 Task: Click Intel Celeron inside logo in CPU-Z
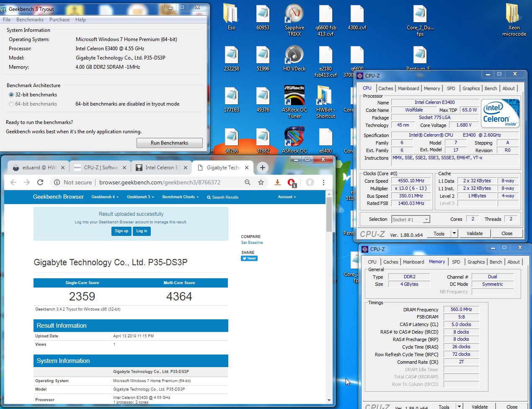(501, 113)
